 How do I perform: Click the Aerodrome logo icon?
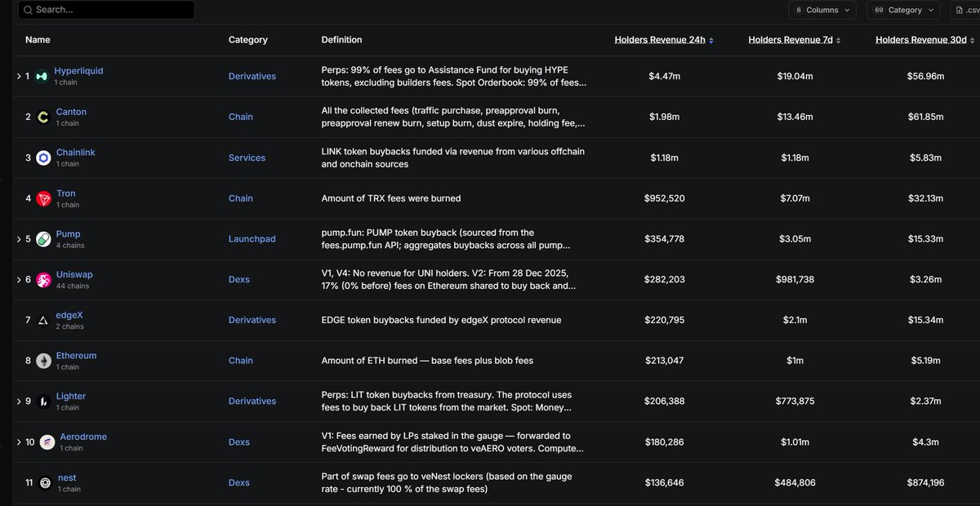pos(47,442)
